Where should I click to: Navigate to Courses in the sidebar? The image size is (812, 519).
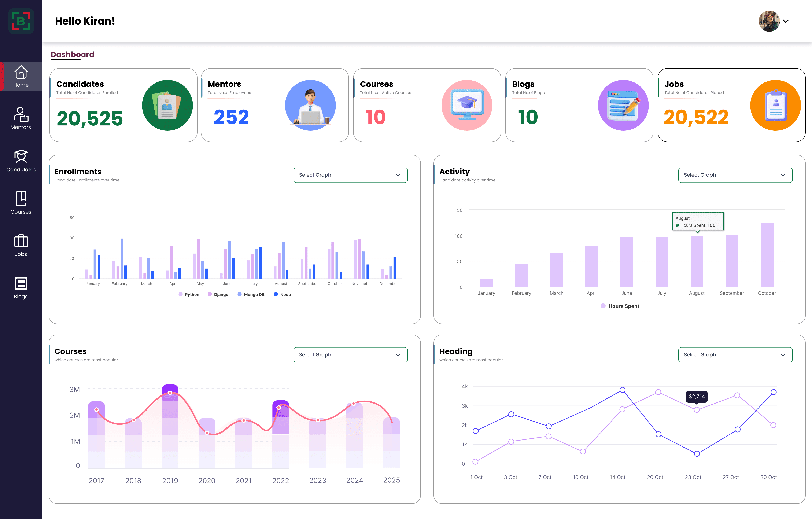pos(21,203)
